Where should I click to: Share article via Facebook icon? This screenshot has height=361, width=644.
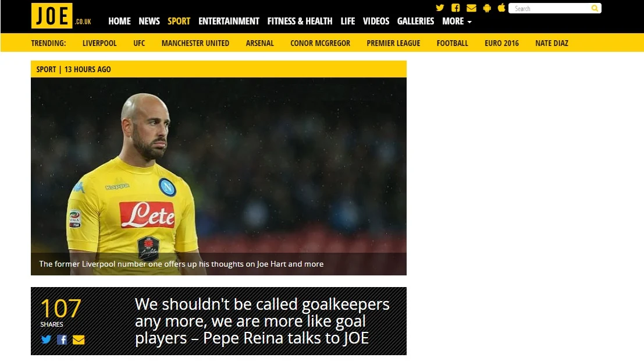pos(62,339)
